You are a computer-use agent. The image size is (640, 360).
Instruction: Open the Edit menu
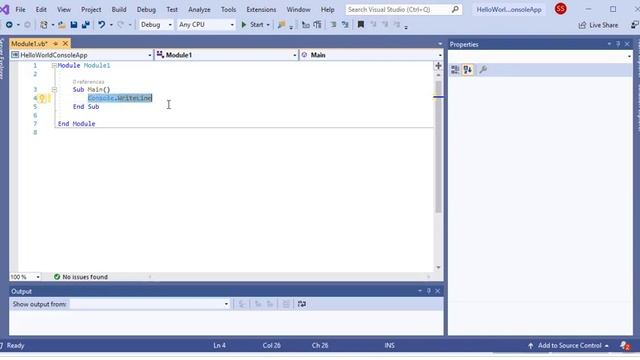pos(41,9)
